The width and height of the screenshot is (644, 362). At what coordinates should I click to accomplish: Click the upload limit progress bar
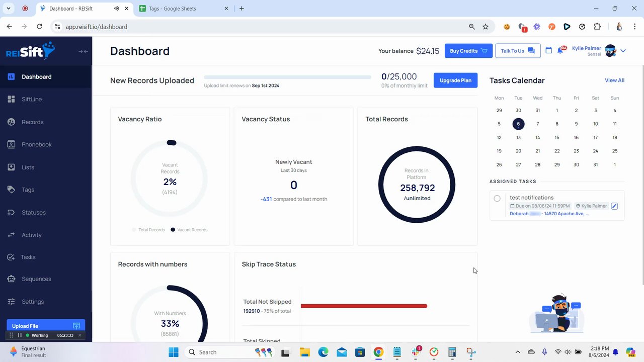(x=287, y=77)
